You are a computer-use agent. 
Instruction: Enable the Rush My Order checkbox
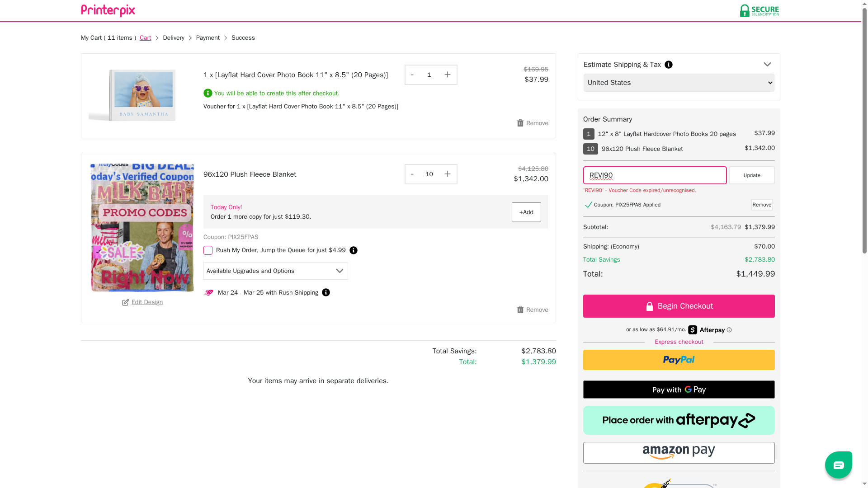click(x=208, y=250)
